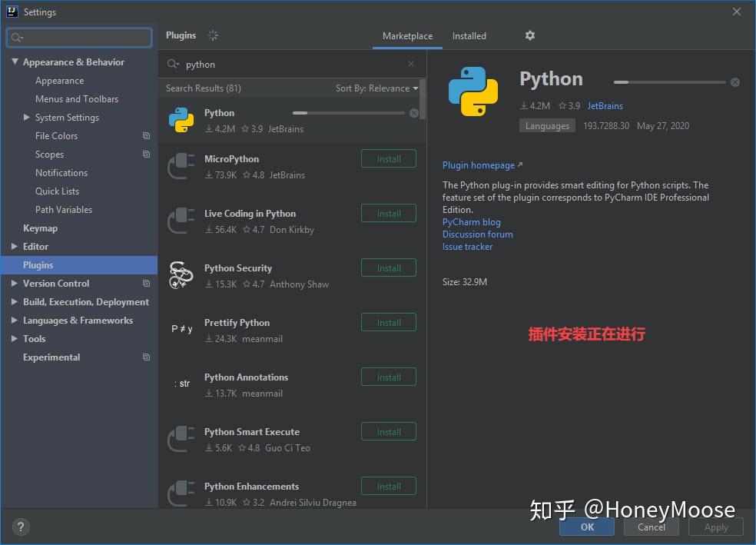Expand the System Settings tree node
The width and height of the screenshot is (756, 545).
27,117
